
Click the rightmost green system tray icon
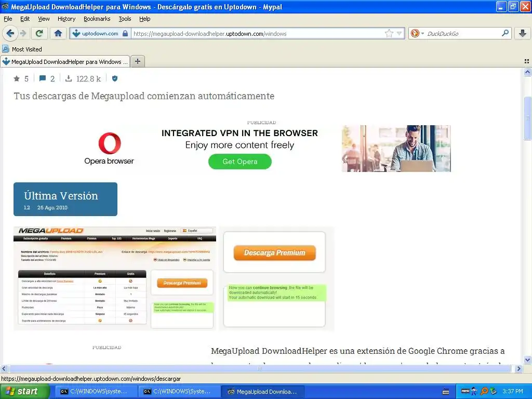(x=494, y=392)
